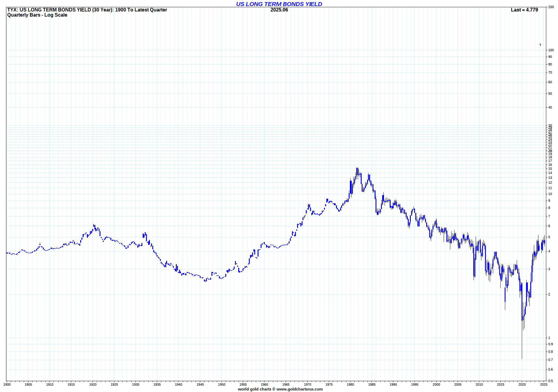This screenshot has width=558, height=392.
Task: Select the 2020 tick on the x-axis
Action: point(522,384)
